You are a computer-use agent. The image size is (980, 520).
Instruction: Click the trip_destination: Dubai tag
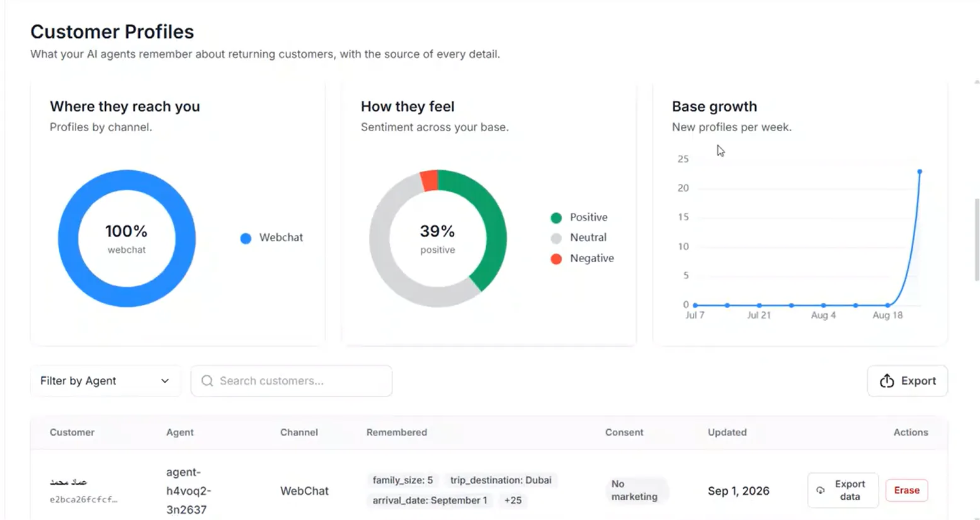(x=501, y=480)
